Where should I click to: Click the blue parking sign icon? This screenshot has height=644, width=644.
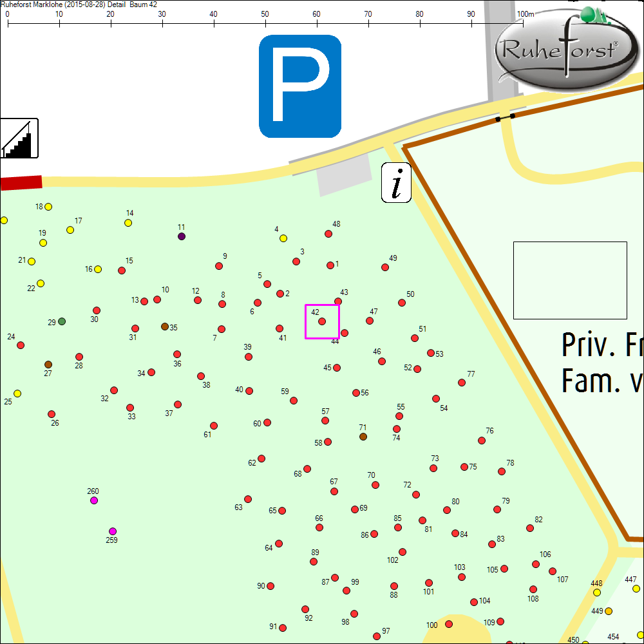[300, 86]
